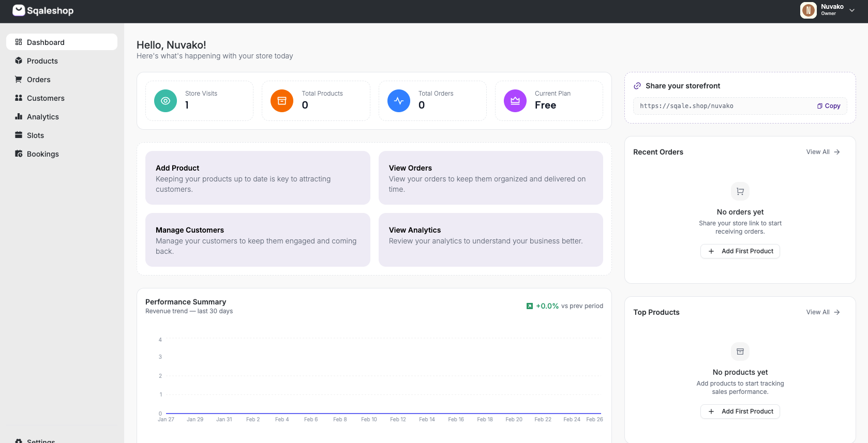
Task: Click the storefront URL field
Action: [724, 106]
